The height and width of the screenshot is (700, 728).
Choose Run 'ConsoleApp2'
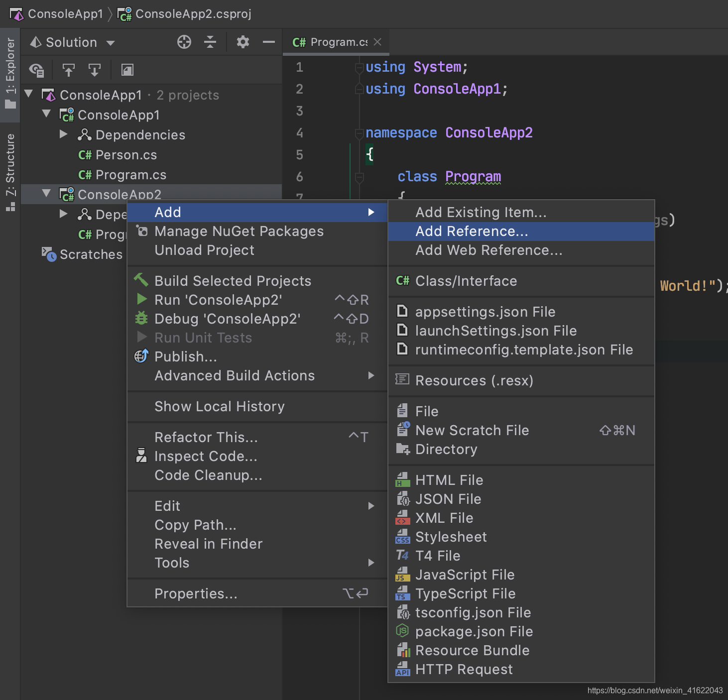point(257,300)
